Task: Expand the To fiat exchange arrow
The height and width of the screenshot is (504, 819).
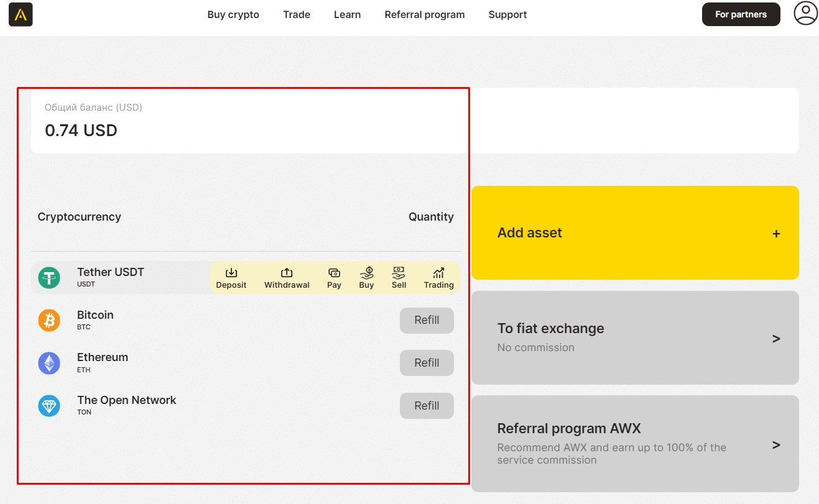Action: pos(775,339)
